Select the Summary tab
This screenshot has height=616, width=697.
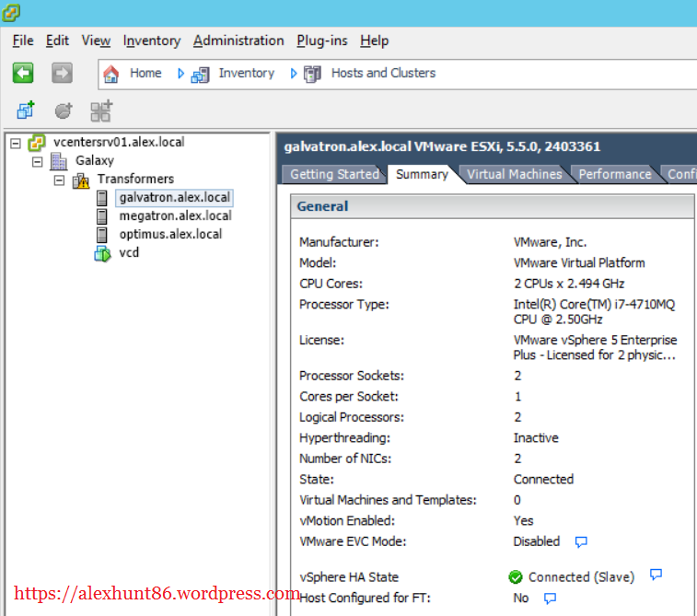[422, 174]
